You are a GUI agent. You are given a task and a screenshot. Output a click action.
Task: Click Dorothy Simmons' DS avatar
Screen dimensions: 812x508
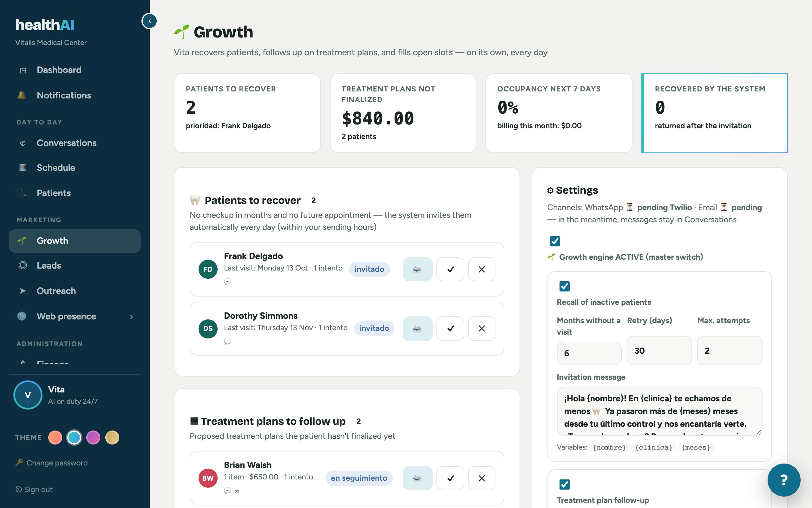click(x=208, y=329)
